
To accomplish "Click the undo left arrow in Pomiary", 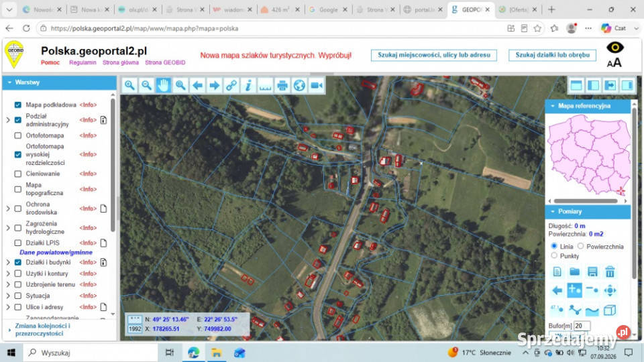I will (557, 290).
